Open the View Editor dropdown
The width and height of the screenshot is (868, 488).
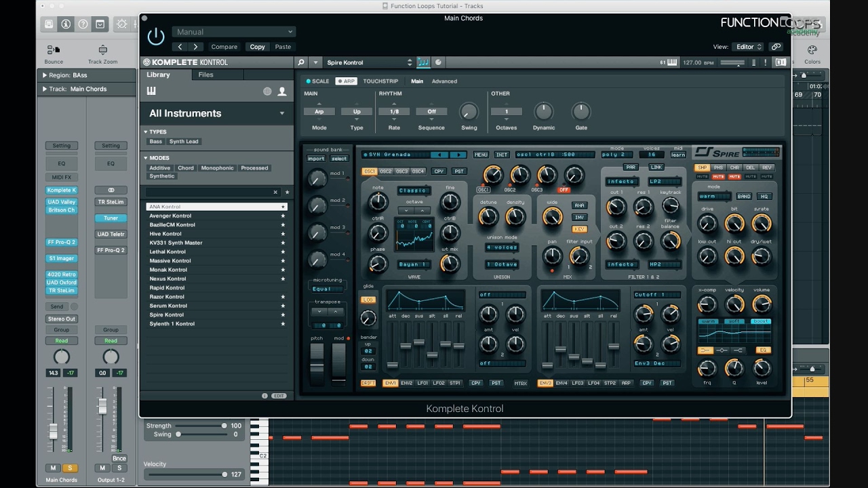point(748,47)
